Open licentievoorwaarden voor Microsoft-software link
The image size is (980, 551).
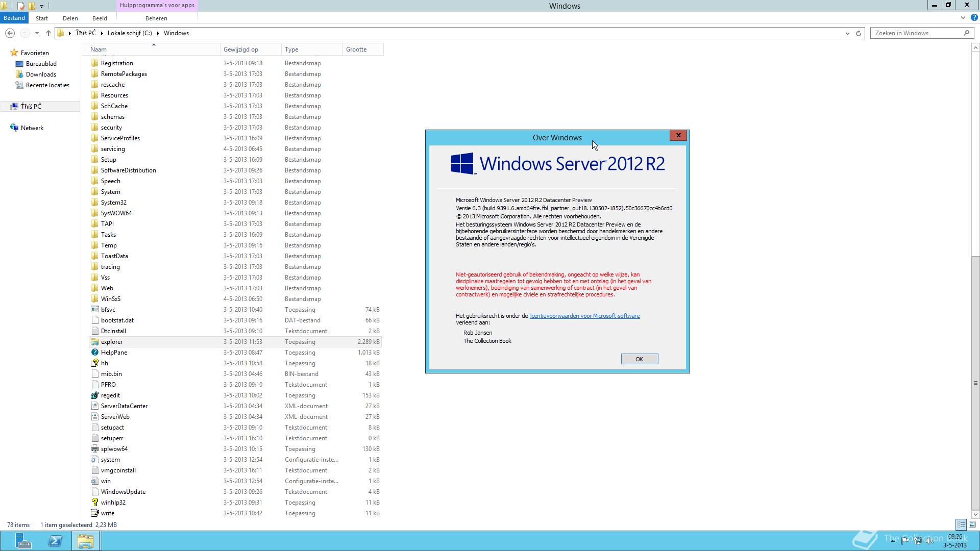[584, 316]
